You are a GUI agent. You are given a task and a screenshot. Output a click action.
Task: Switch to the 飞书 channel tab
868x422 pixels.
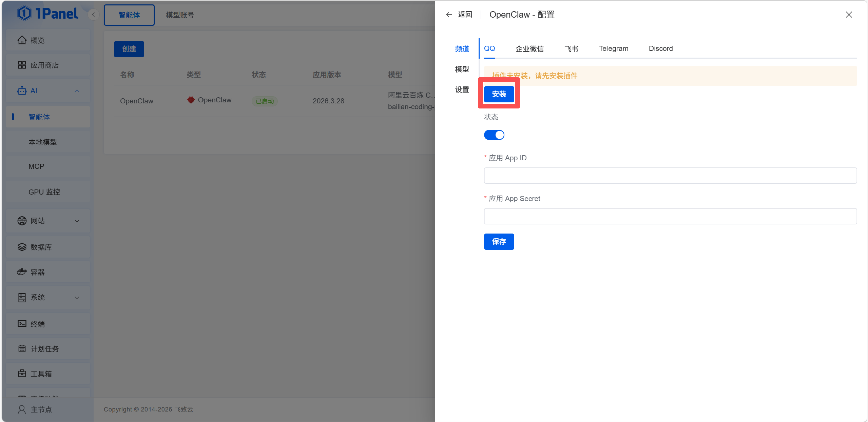(x=571, y=48)
